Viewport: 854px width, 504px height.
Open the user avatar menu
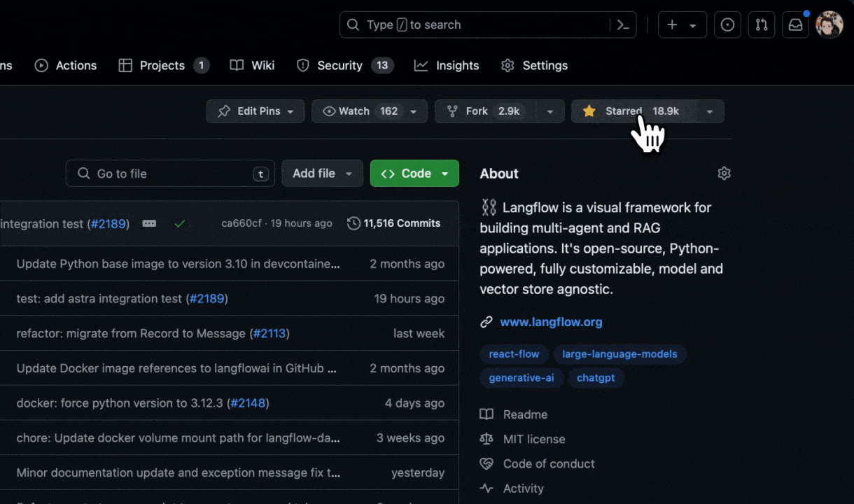click(829, 24)
